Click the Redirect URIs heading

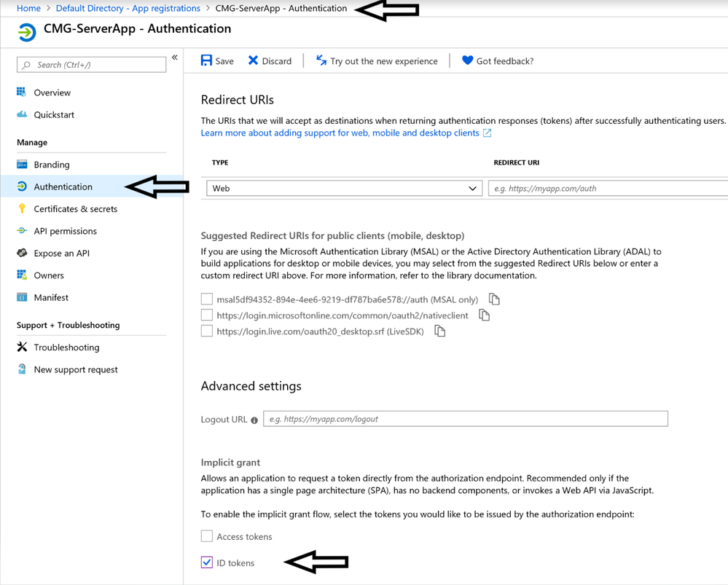point(238,100)
